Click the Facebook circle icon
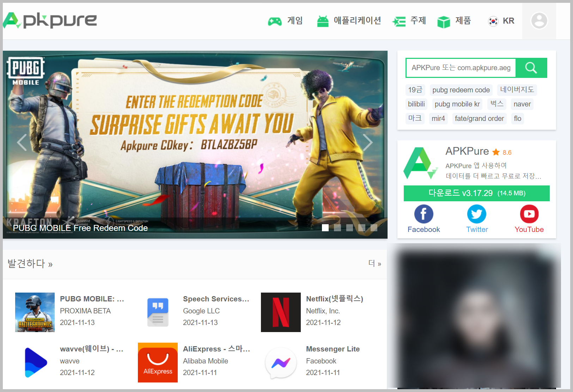 (x=423, y=214)
